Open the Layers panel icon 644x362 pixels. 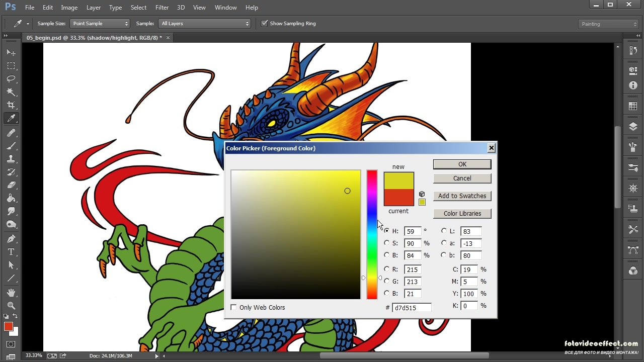[x=633, y=127]
